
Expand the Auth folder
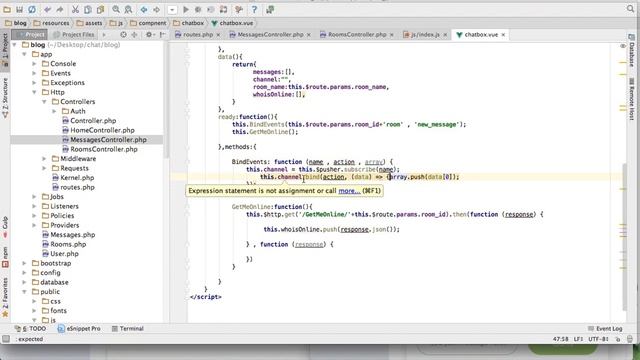[54, 111]
